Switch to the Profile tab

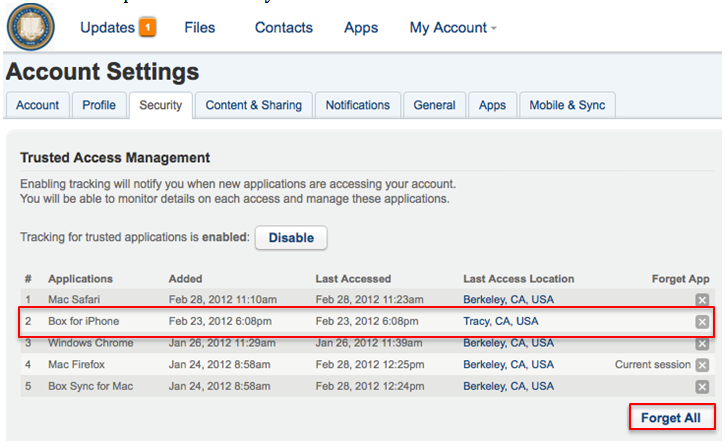pos(99,105)
